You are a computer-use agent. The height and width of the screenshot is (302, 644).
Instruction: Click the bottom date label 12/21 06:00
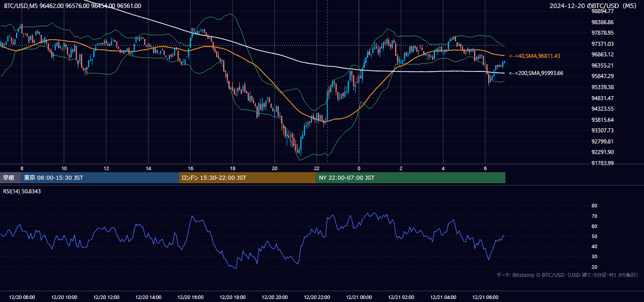pos(485,297)
